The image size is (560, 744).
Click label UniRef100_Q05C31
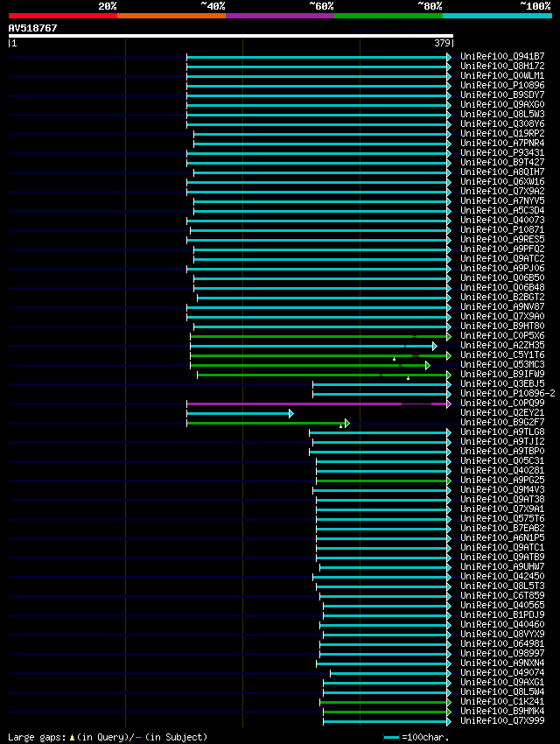pyautogui.click(x=502, y=461)
